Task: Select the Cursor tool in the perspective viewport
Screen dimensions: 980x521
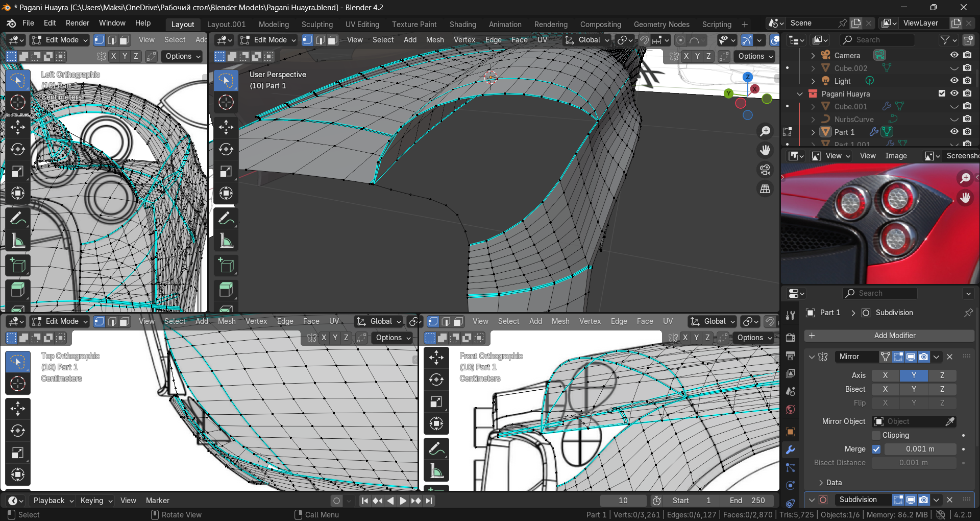Action: click(226, 102)
